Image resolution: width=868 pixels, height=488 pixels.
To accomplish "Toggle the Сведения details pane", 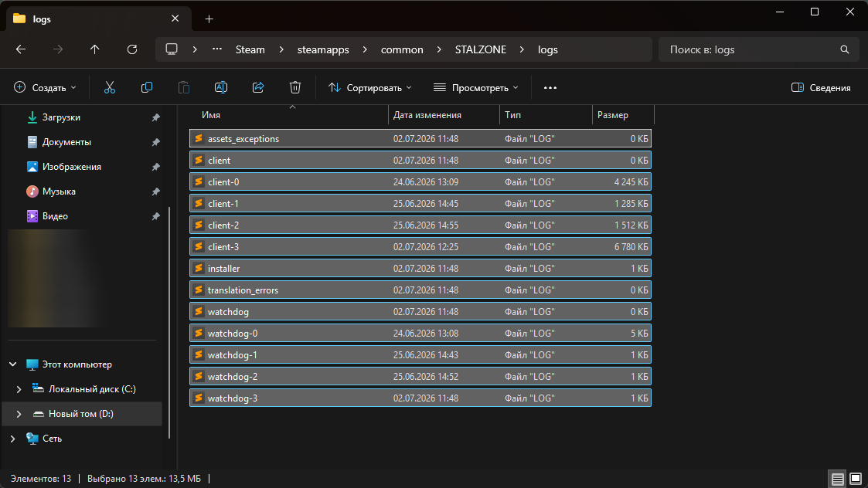I will point(821,87).
